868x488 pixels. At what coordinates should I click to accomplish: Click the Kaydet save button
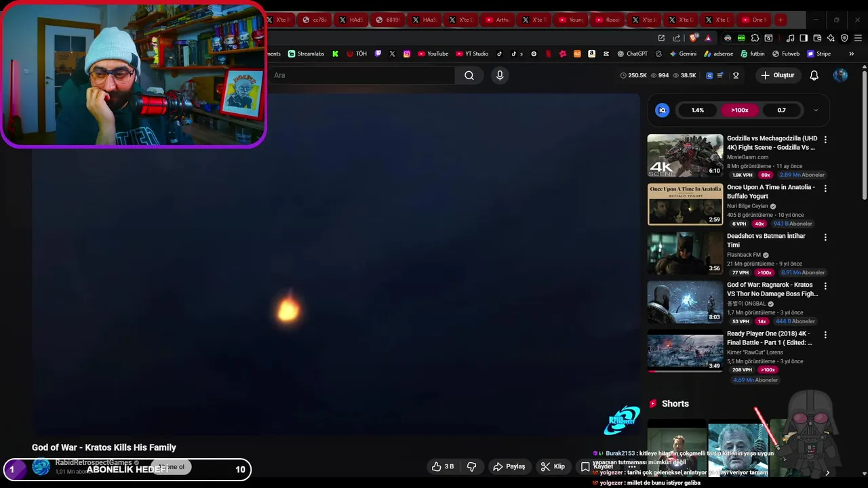click(x=597, y=466)
